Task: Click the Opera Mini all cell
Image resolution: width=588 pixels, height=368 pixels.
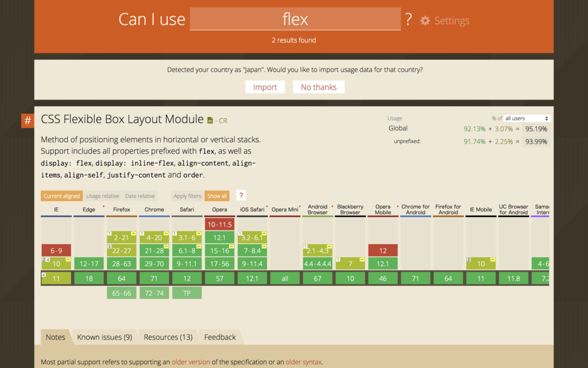Action: point(285,278)
